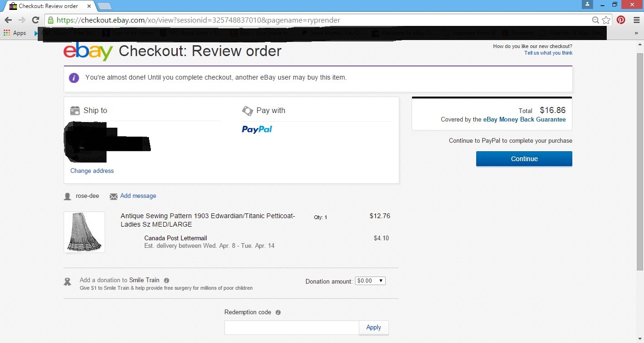
Task: Open the eBay Money Back Guarantee link
Action: coord(524,119)
